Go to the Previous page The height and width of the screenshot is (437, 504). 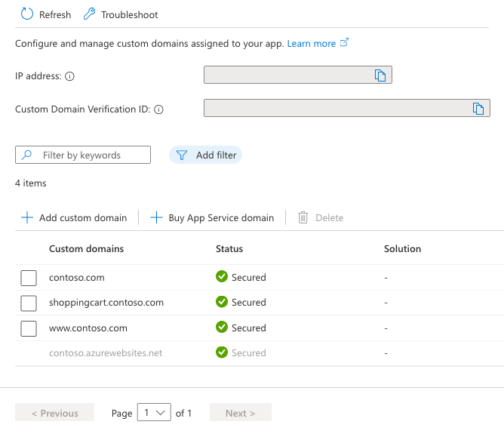[54, 413]
